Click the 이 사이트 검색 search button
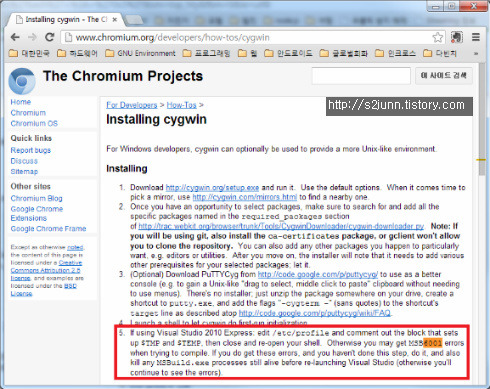The image size is (490, 389). [444, 75]
